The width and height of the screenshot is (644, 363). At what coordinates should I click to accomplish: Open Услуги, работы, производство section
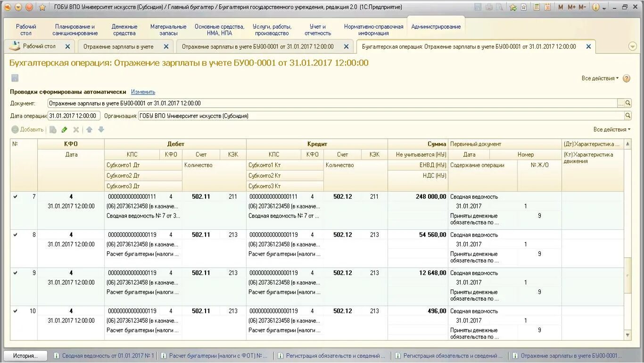coord(272,30)
